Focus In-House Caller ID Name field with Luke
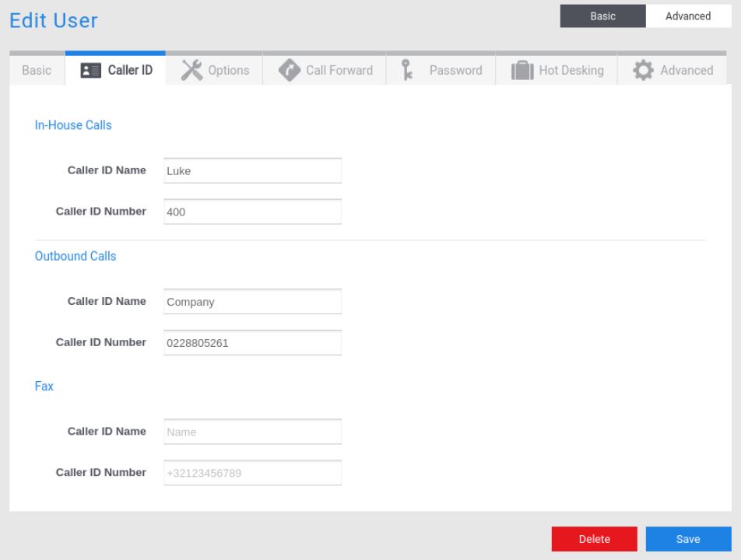Image resolution: width=741 pixels, height=560 pixels. pyautogui.click(x=252, y=171)
